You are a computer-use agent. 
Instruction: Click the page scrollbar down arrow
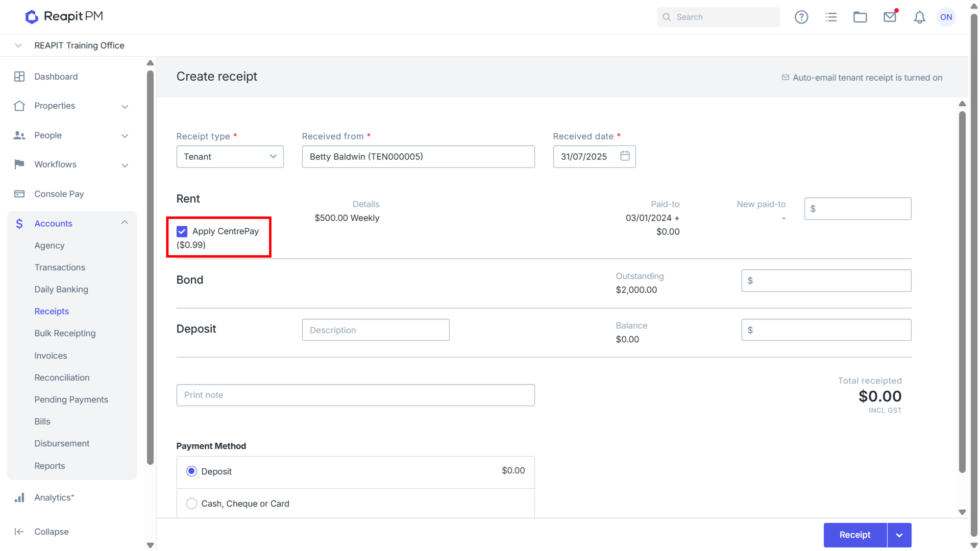[x=974, y=545]
